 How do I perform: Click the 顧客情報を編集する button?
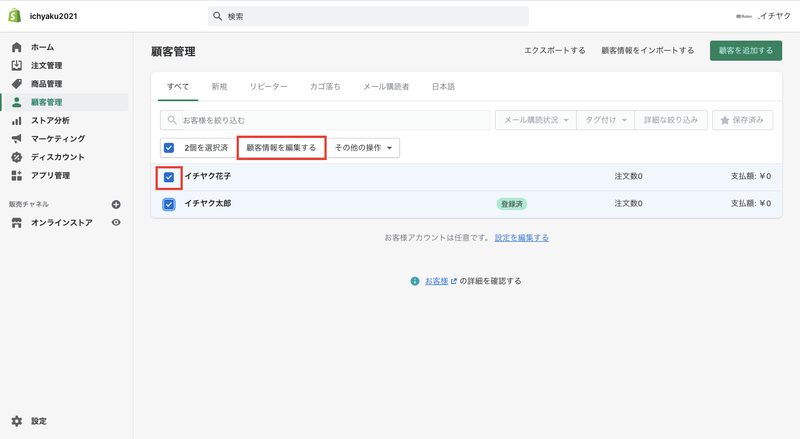tap(282, 148)
